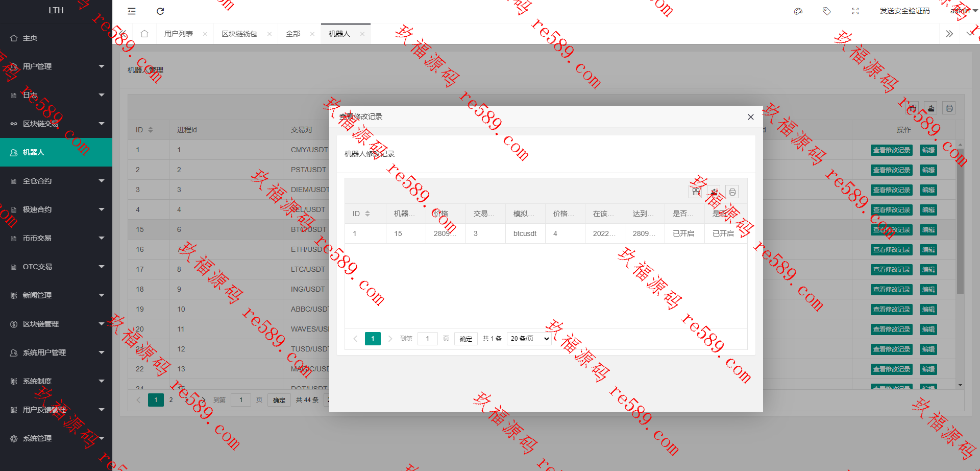Click 发送安全验证码 in top bar
This screenshot has height=471, width=980.
click(904, 11)
